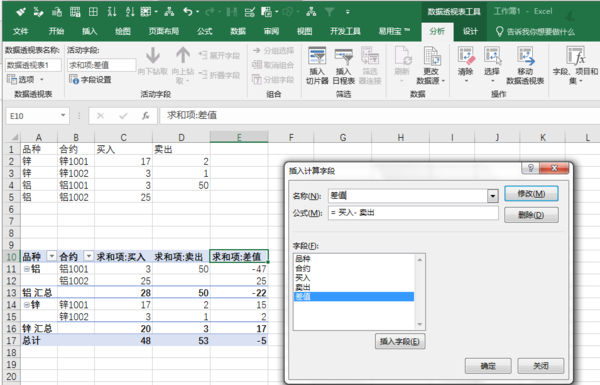Click cell containing 锌1001 in row 2
The height and width of the screenshot is (385, 600).
click(x=76, y=162)
